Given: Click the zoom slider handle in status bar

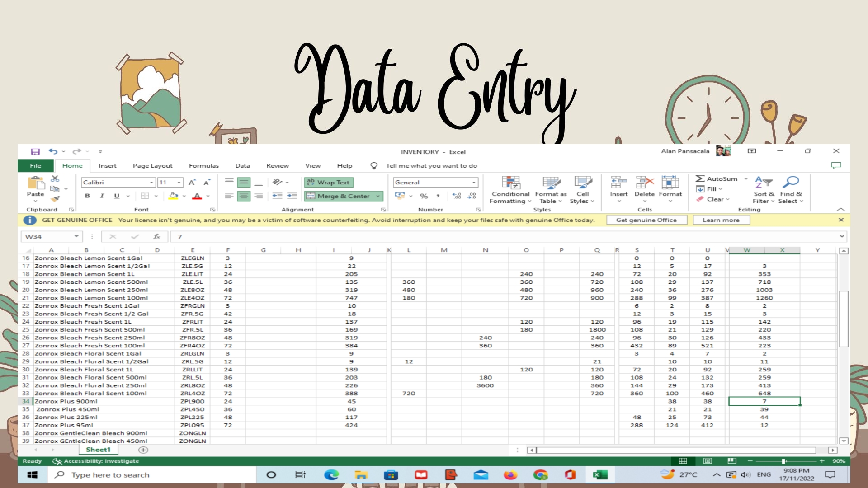Looking at the screenshot, I should 783,461.
